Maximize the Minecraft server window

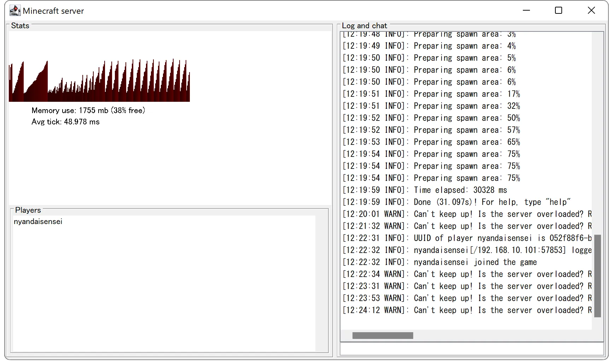pyautogui.click(x=559, y=11)
